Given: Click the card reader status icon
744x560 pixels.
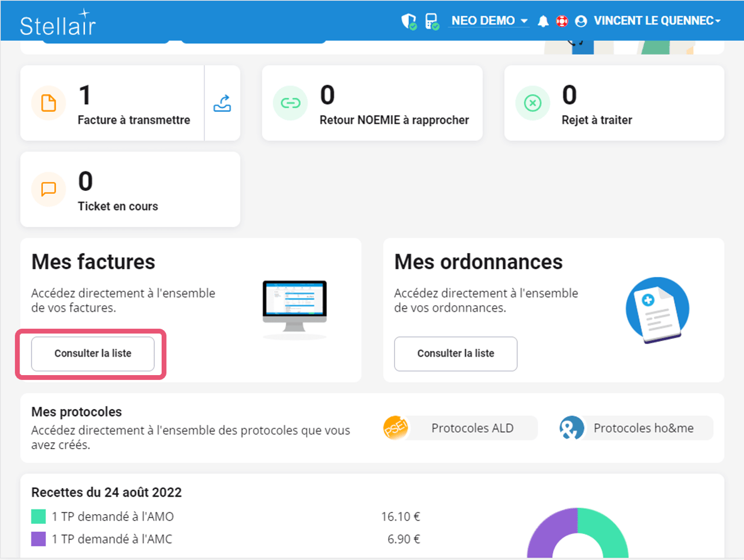Looking at the screenshot, I should (431, 21).
